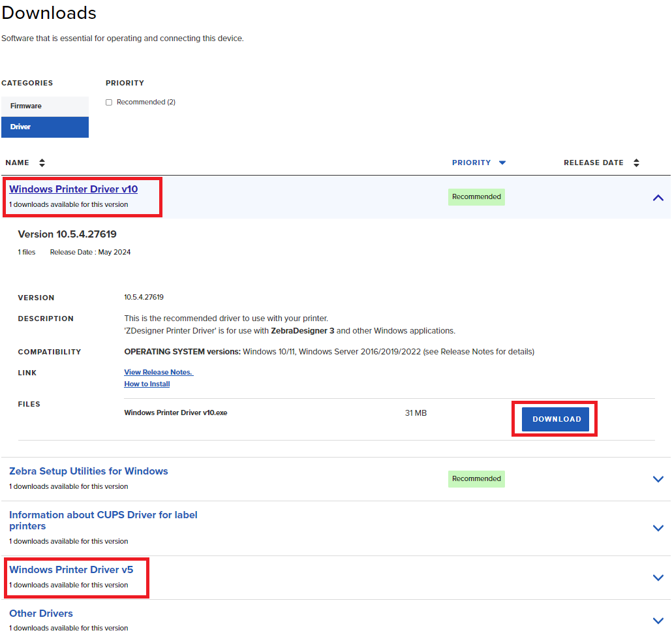Select the Driver category tab
The height and width of the screenshot is (639, 672).
pyautogui.click(x=44, y=127)
